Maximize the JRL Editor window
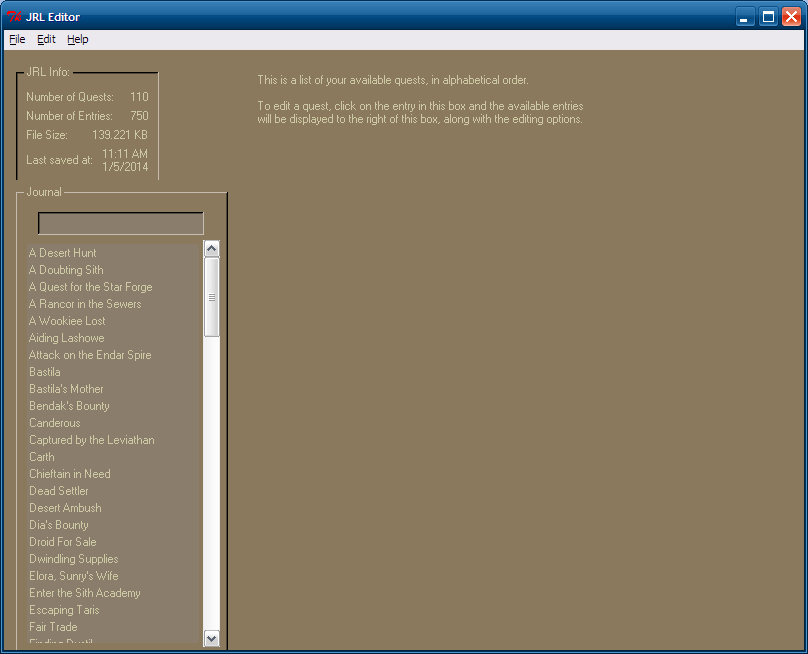This screenshot has width=808, height=654. tap(768, 16)
